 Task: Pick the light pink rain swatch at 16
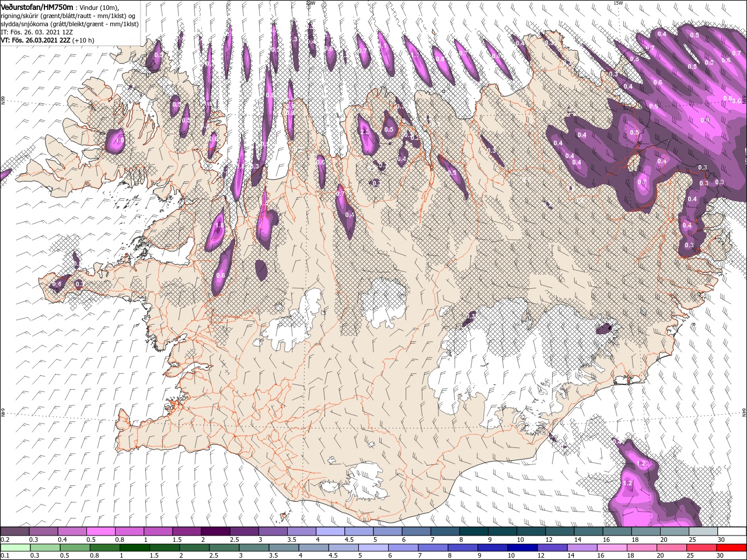pyautogui.click(x=613, y=548)
